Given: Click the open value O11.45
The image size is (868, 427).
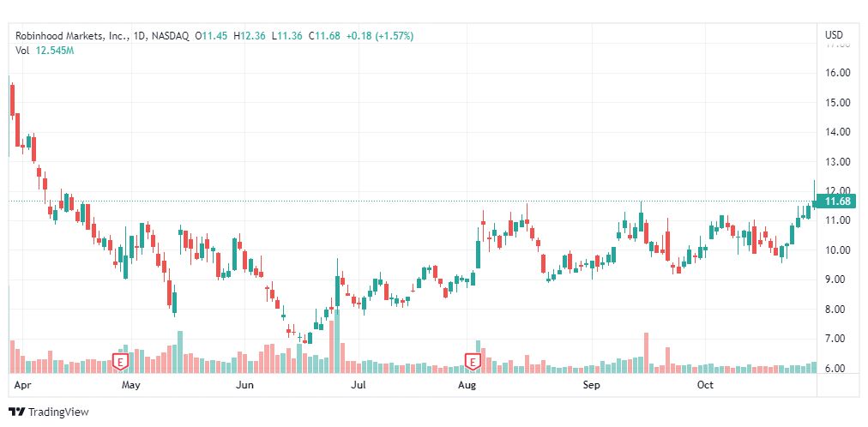Looking at the screenshot, I should 212,36.
